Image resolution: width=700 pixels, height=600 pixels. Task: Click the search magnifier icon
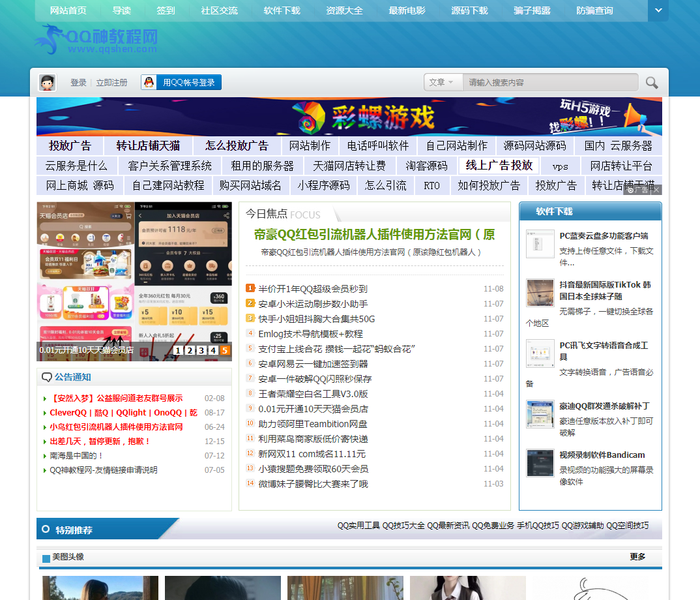tap(652, 83)
